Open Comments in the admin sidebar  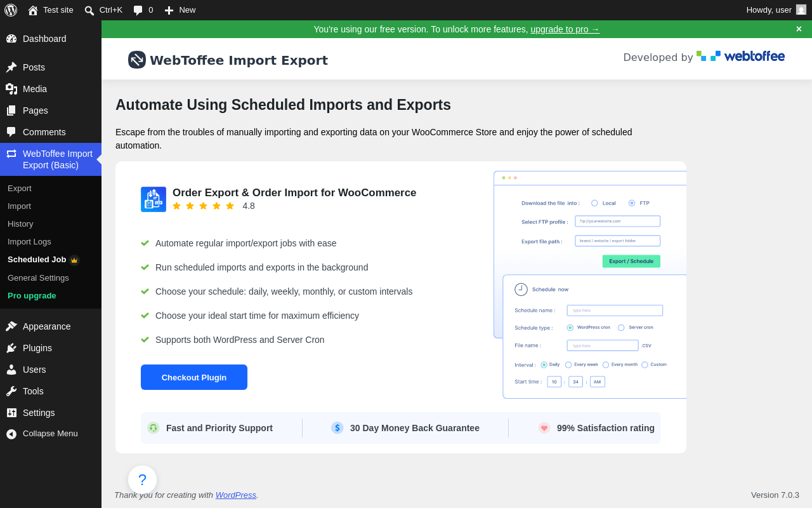(x=51, y=132)
